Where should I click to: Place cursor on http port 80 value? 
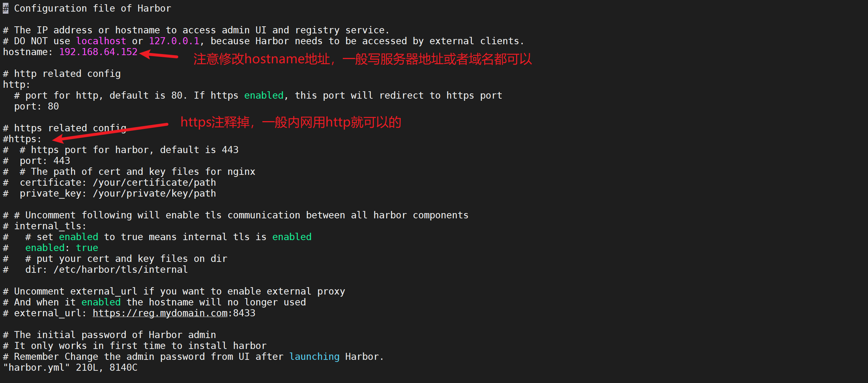pyautogui.click(x=53, y=106)
